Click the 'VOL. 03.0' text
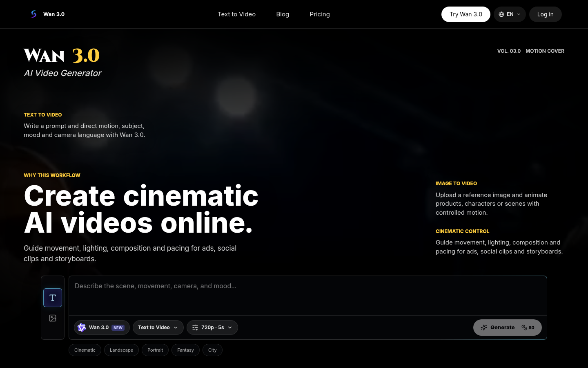Screen dimensions: 588x368 coord(509,51)
